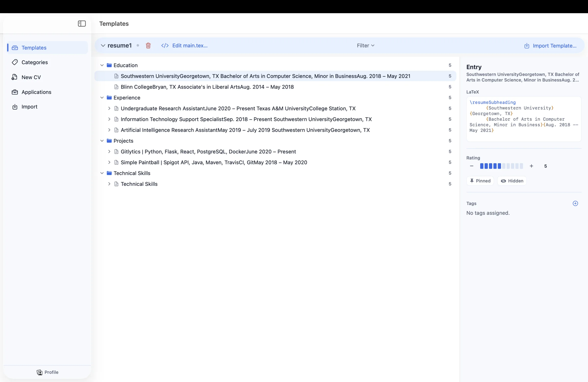The image size is (588, 382).
Task: Expand the Technical Skills child entry chevron
Action: (109, 184)
